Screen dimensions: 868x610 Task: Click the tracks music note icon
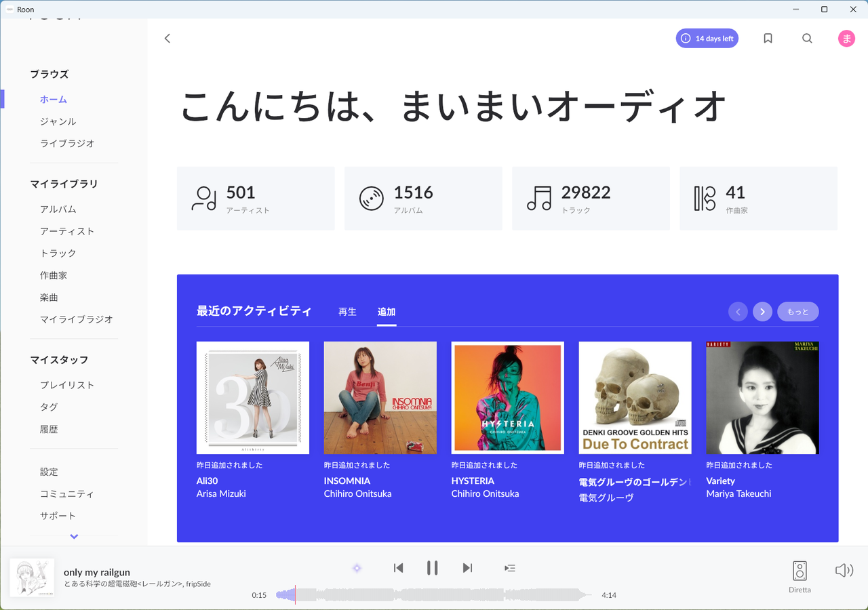click(x=539, y=199)
